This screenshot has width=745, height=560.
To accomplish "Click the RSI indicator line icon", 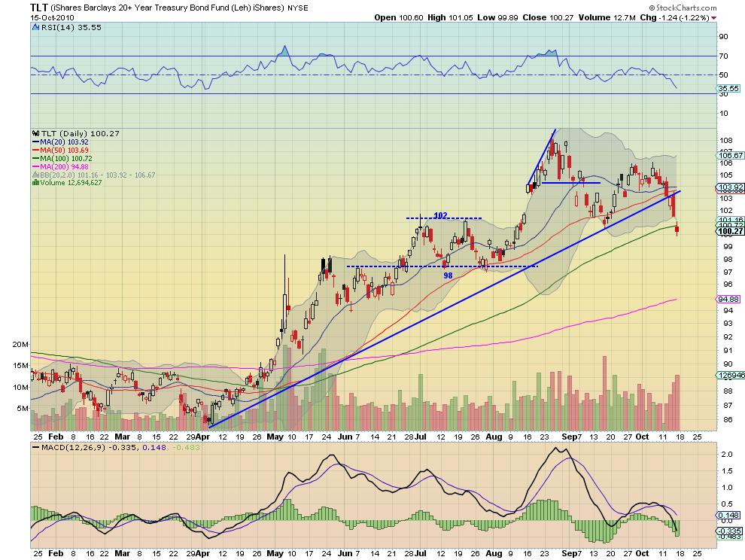I will pos(35,28).
